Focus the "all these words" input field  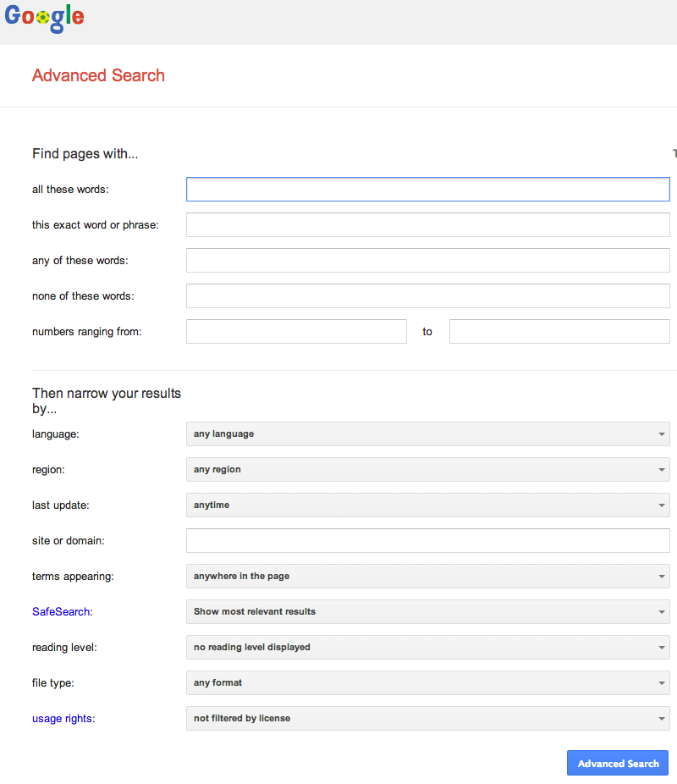coord(427,190)
